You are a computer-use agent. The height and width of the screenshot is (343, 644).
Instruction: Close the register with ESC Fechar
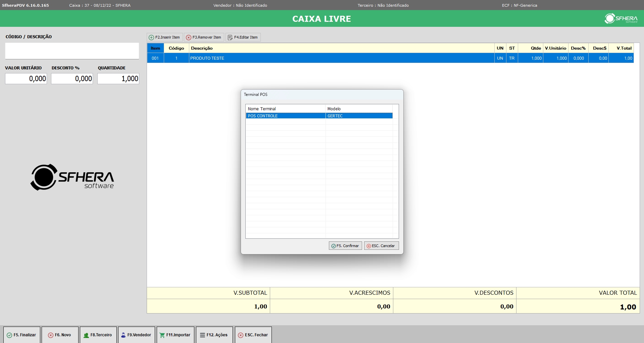point(253,335)
